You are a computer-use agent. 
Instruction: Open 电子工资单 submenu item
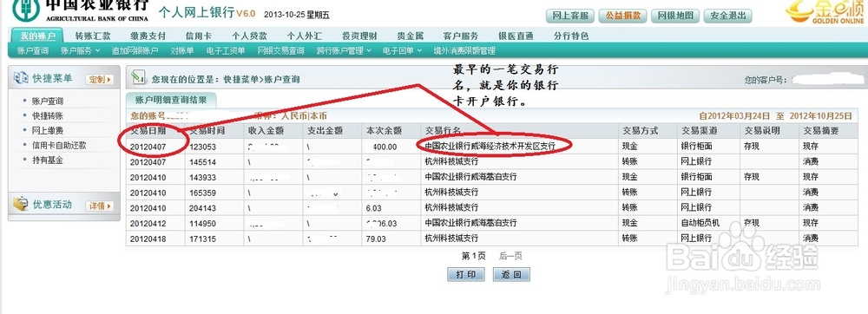[x=226, y=51]
